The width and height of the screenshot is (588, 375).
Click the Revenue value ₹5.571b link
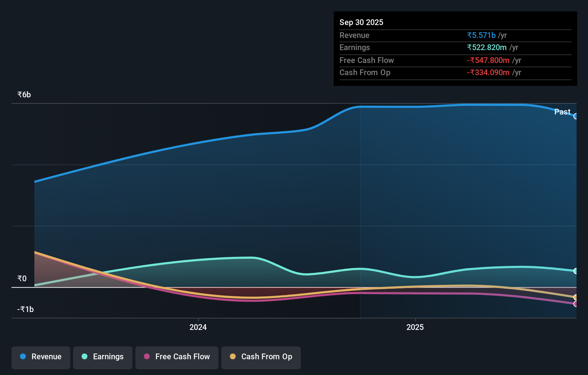(x=481, y=35)
